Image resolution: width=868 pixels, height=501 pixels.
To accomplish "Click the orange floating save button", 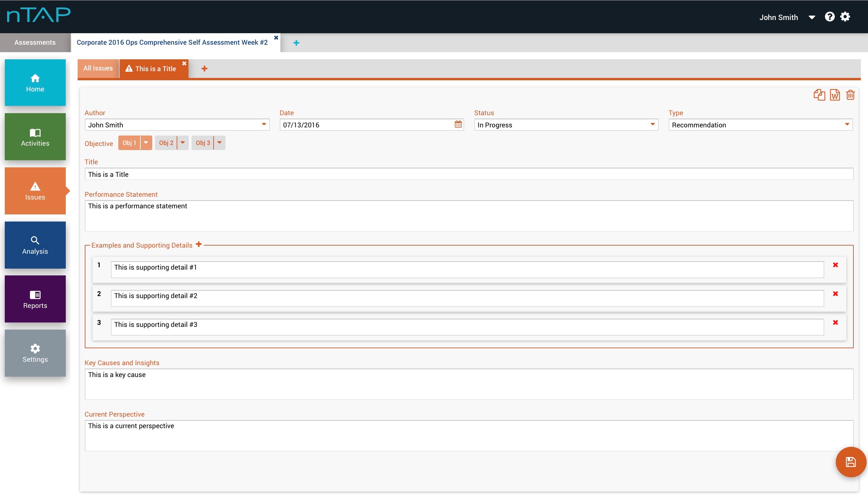I will 850,462.
